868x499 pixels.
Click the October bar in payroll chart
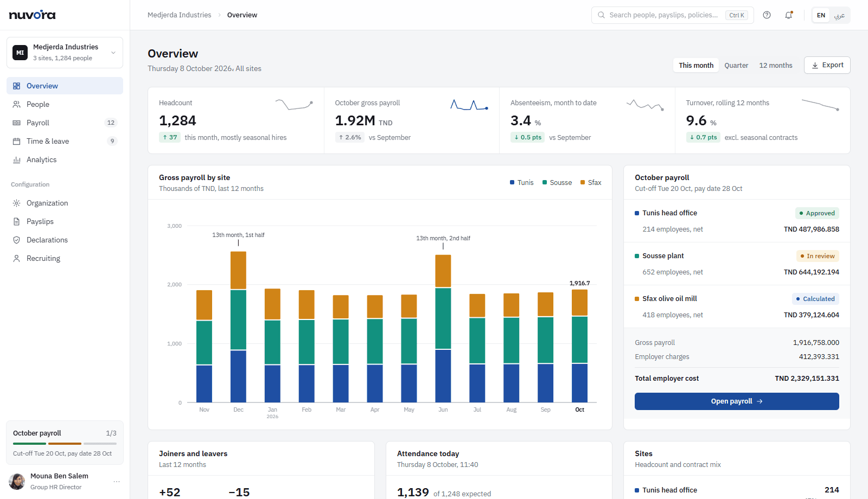coord(579,346)
